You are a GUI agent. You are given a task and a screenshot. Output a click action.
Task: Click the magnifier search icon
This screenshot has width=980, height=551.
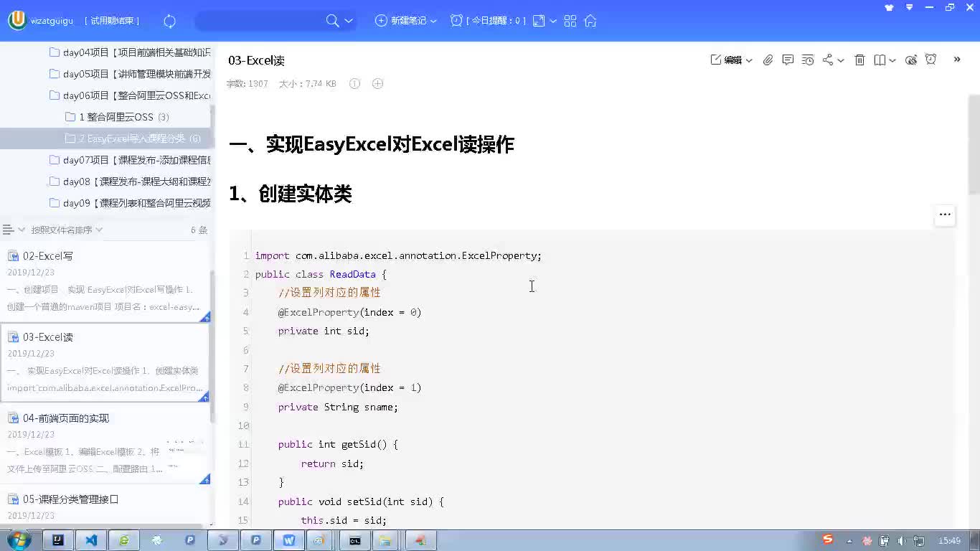(x=332, y=21)
